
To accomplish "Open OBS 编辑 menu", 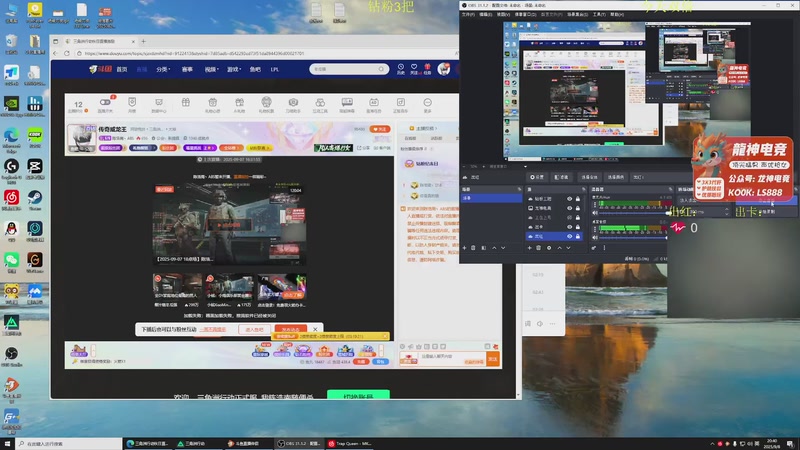I will click(485, 14).
